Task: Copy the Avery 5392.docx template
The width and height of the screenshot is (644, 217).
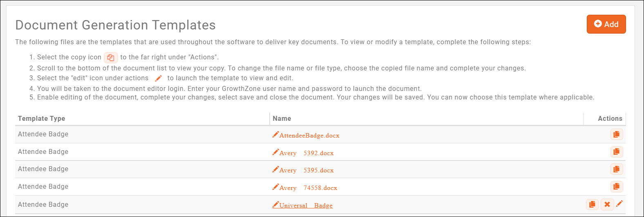Action: pyautogui.click(x=617, y=152)
